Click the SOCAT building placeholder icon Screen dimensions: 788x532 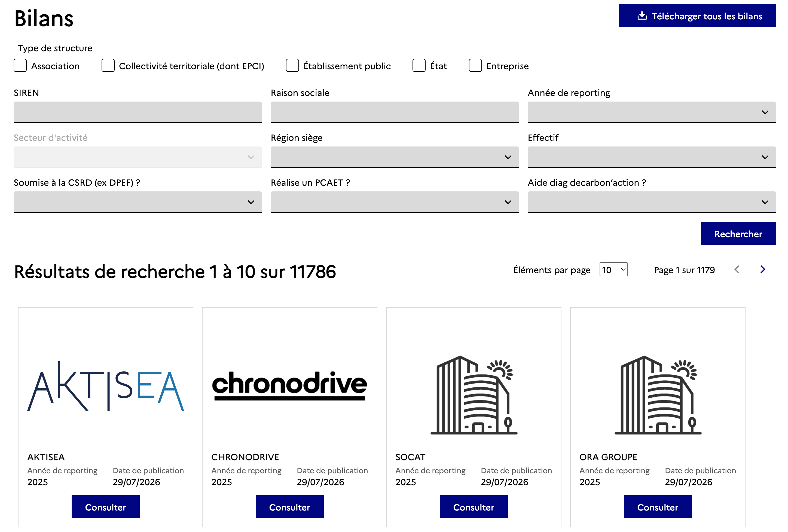(474, 395)
